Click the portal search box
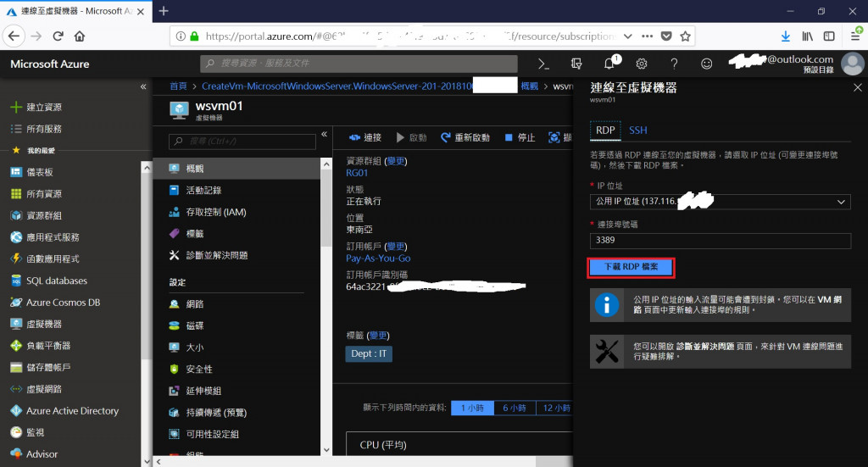Image resolution: width=868 pixels, height=467 pixels. pos(359,64)
